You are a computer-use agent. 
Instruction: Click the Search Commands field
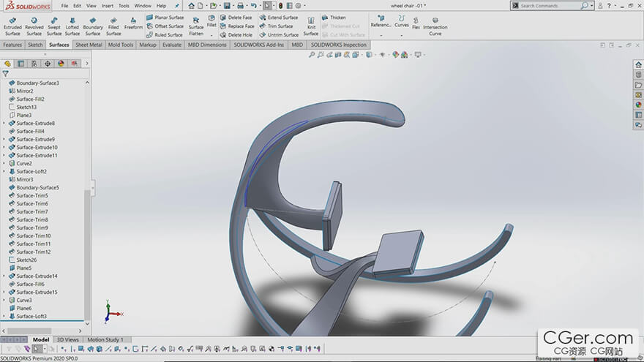tap(550, 6)
